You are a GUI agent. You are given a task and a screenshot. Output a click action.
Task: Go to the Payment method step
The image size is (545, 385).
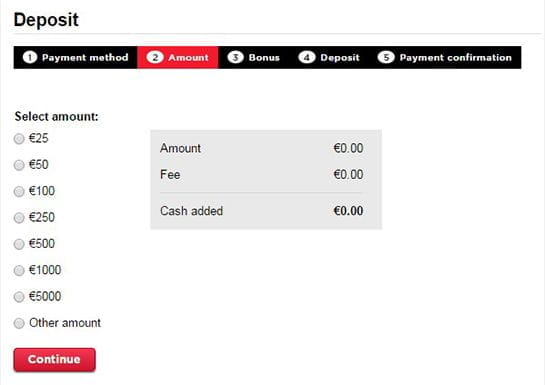click(x=75, y=57)
